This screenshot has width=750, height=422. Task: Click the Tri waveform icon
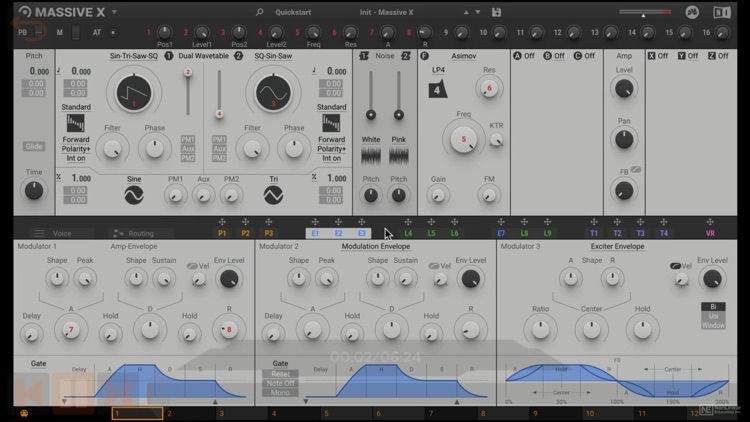273,195
